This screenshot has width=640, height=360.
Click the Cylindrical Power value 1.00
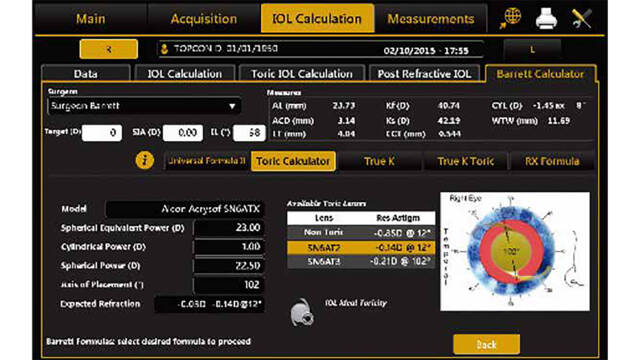coord(229,247)
